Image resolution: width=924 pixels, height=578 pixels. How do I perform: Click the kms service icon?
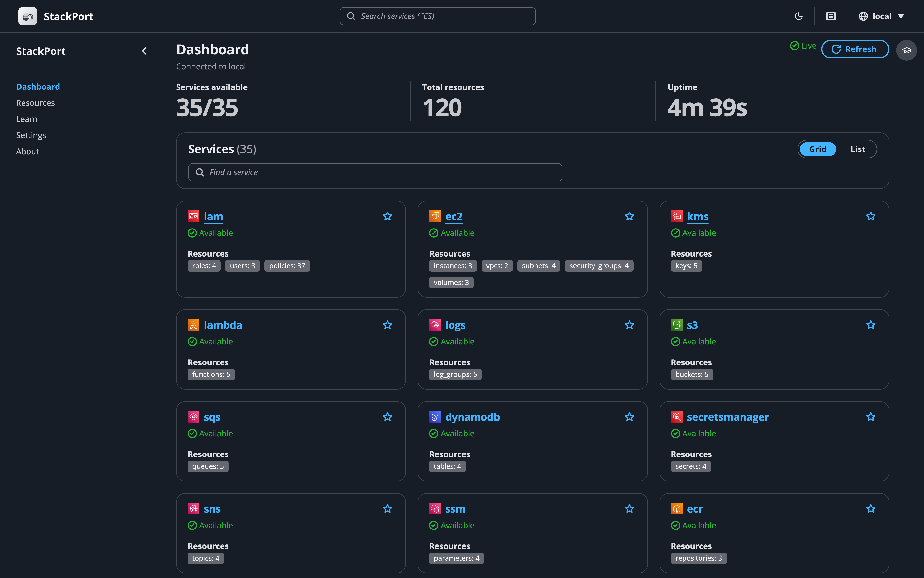click(x=677, y=216)
